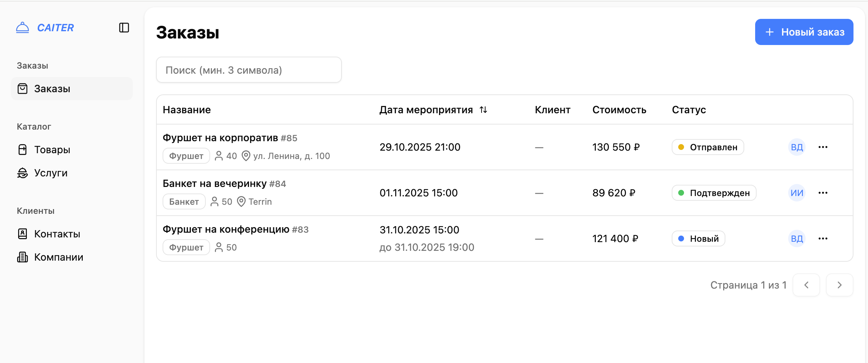This screenshot has width=868, height=363.
Task: Collapse the sidebar using the panel icon
Action: (x=124, y=27)
